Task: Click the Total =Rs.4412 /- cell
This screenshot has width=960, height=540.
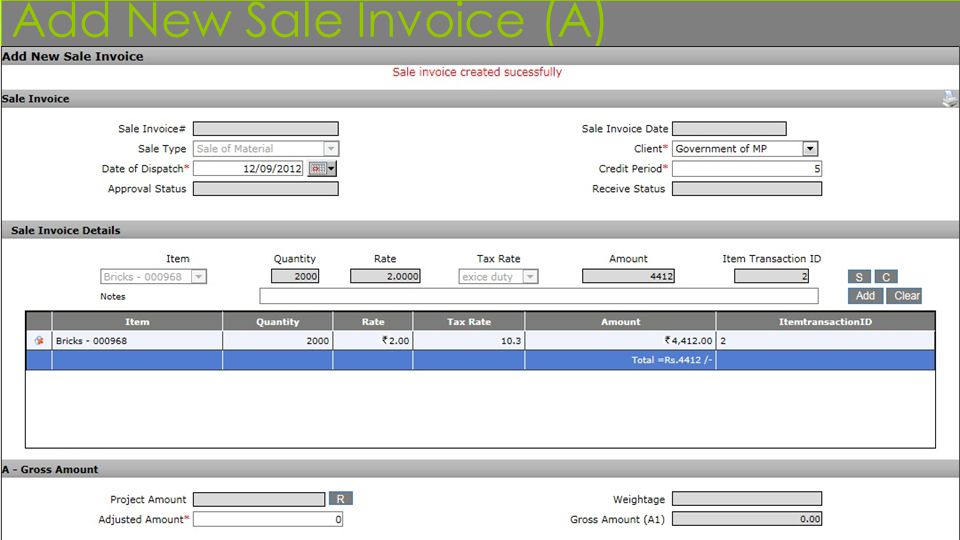Action: click(620, 360)
